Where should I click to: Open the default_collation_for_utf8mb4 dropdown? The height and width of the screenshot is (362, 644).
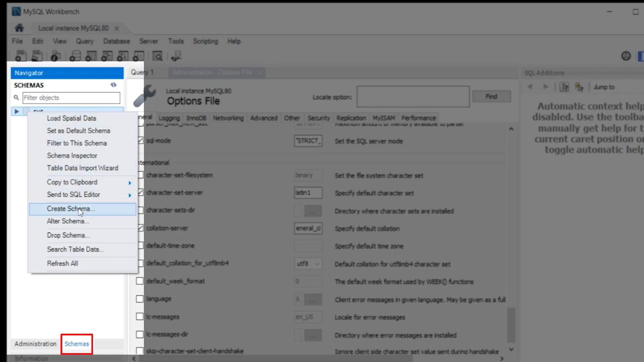point(317,264)
